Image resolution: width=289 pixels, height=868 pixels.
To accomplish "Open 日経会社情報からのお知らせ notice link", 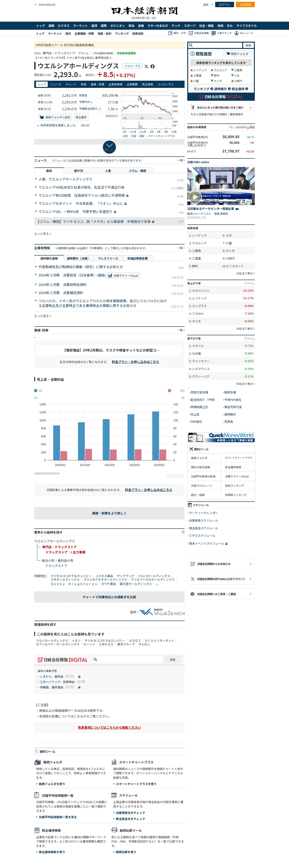I will [x=221, y=564].
